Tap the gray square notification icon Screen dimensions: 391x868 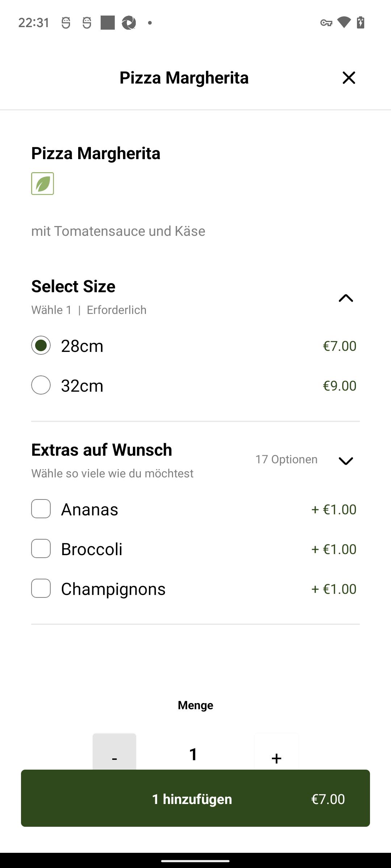tap(108, 23)
